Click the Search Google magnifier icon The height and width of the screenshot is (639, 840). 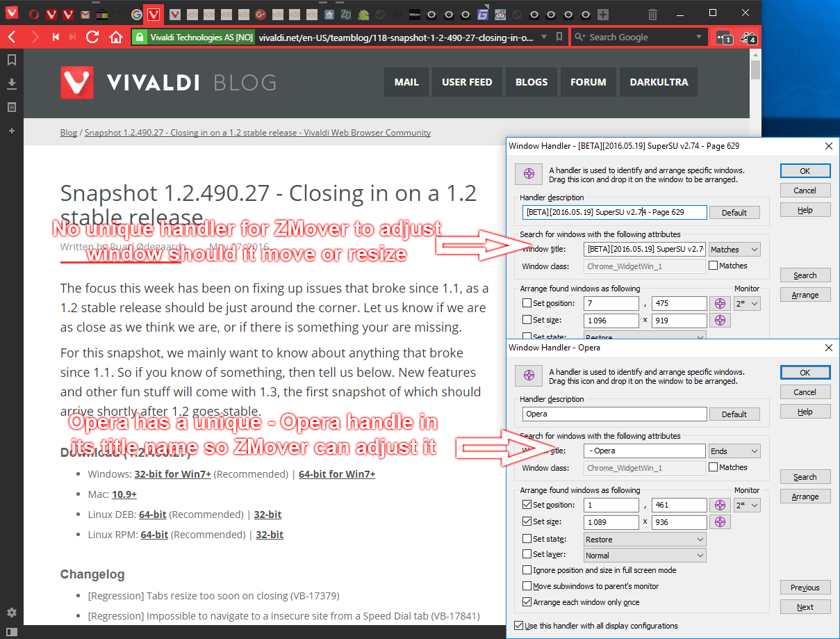tap(580, 37)
